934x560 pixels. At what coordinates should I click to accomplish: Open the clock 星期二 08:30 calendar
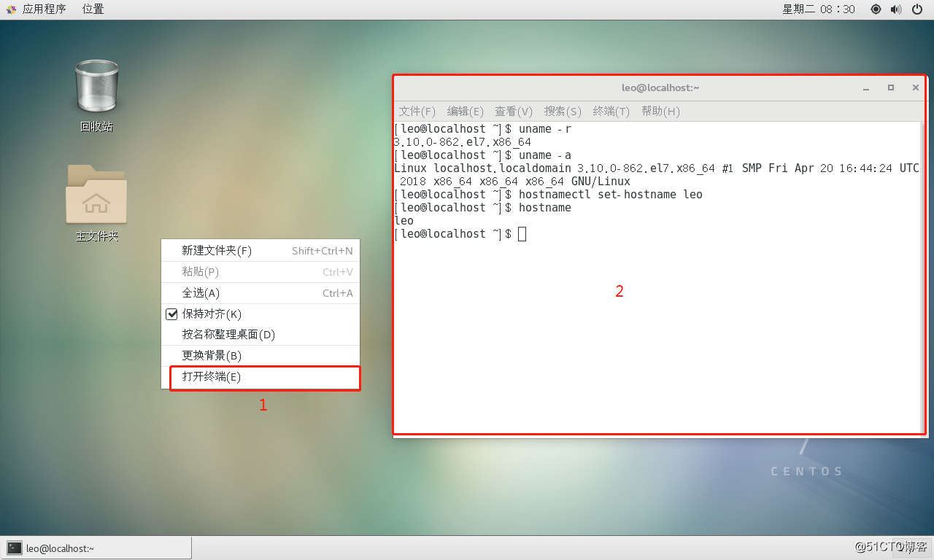817,9
